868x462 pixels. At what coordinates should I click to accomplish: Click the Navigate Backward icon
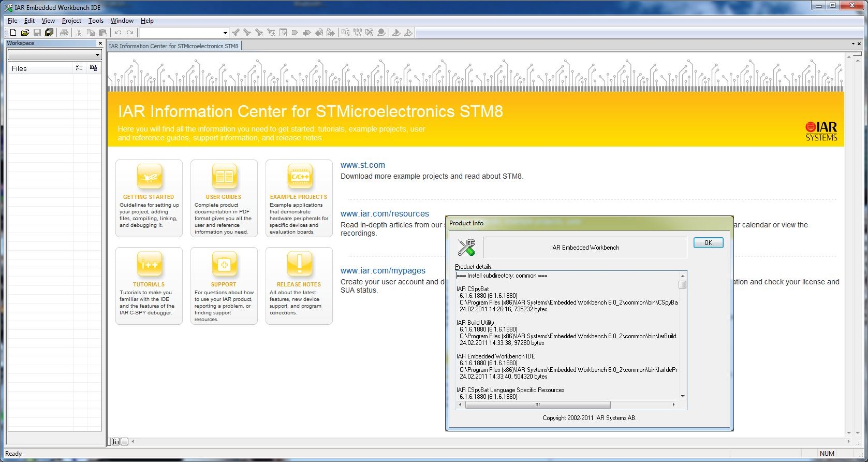click(x=318, y=33)
